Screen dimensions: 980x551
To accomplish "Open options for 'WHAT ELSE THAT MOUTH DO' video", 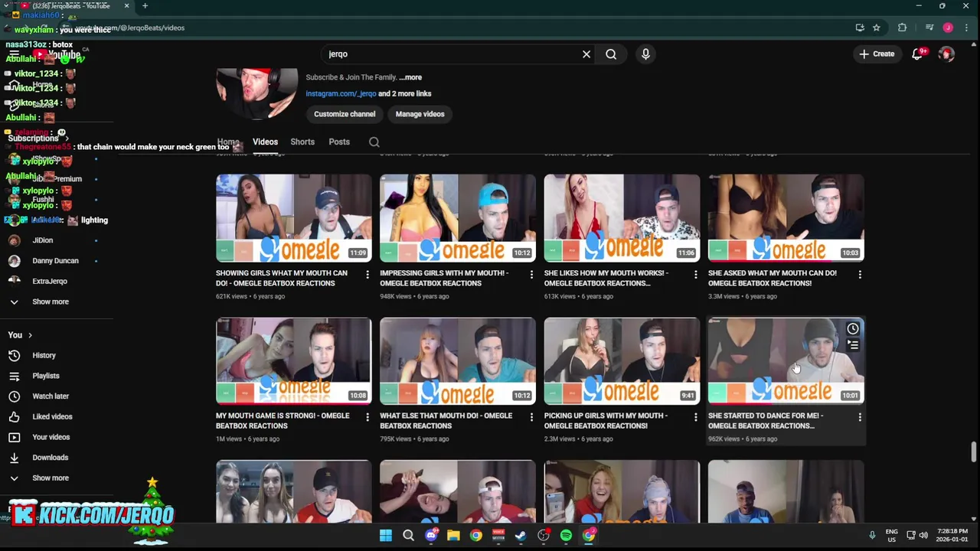I will pos(531,417).
